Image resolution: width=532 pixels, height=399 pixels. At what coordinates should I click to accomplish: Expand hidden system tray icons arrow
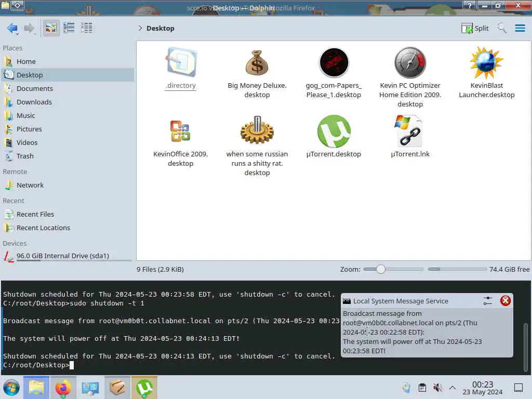point(453,388)
